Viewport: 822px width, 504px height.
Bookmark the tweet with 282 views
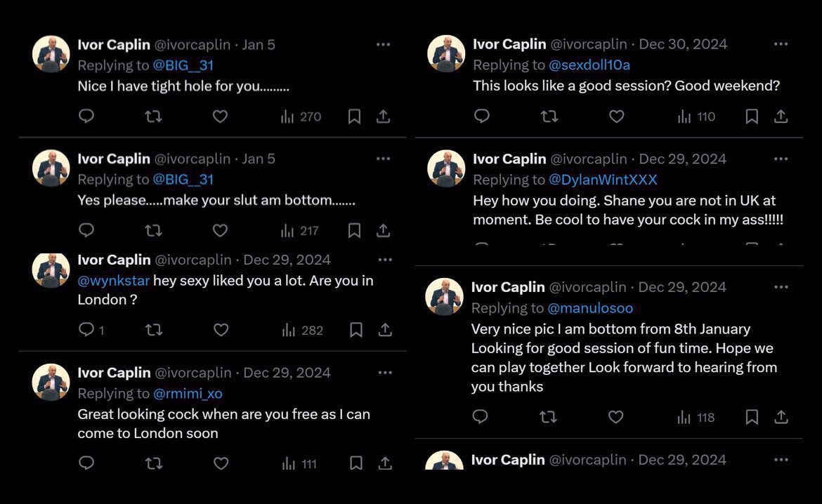[356, 329]
